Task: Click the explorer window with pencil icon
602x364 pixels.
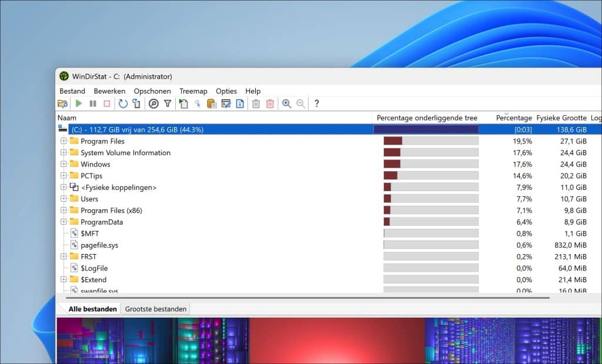Action: 226,103
